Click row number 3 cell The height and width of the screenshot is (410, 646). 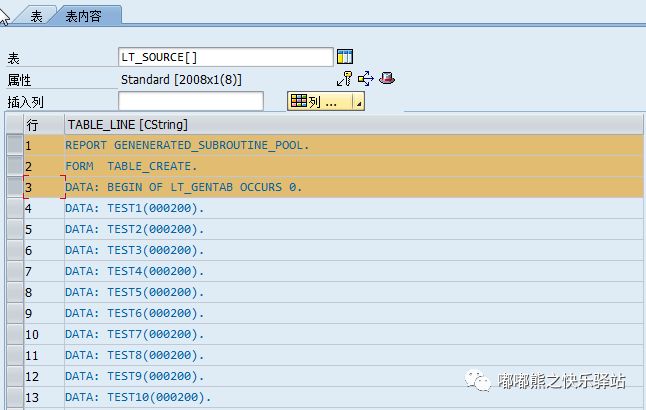coord(44,187)
